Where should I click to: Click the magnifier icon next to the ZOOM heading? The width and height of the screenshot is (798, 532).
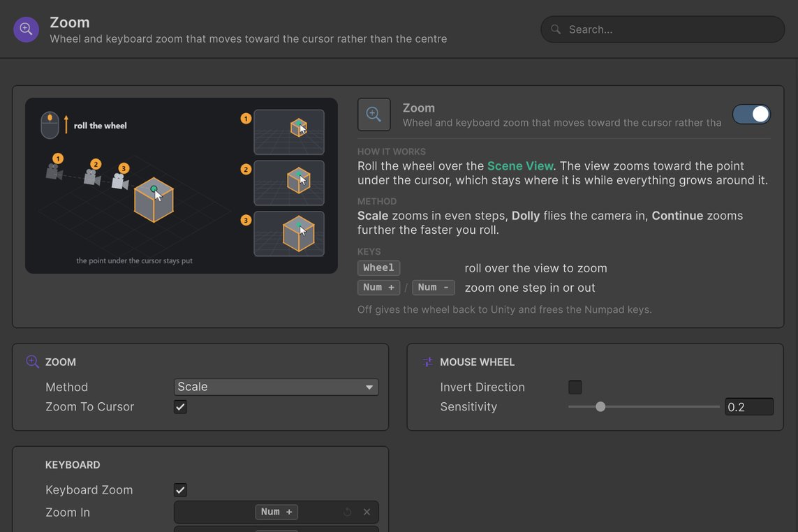click(33, 362)
